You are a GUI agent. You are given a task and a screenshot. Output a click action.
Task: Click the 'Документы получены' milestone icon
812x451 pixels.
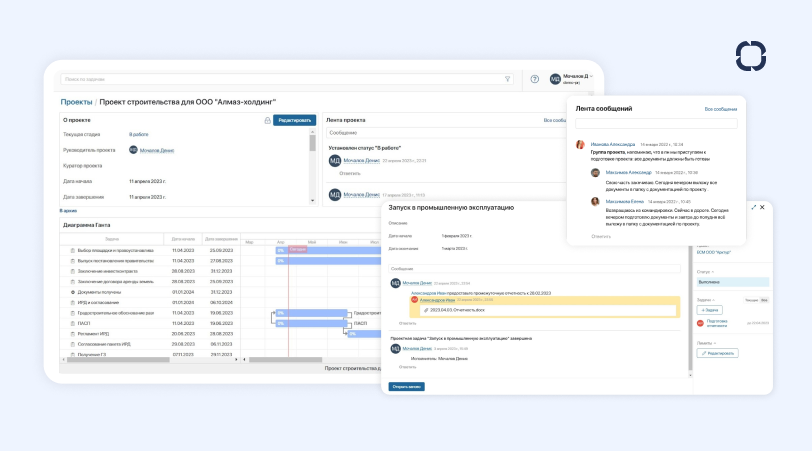click(73, 292)
